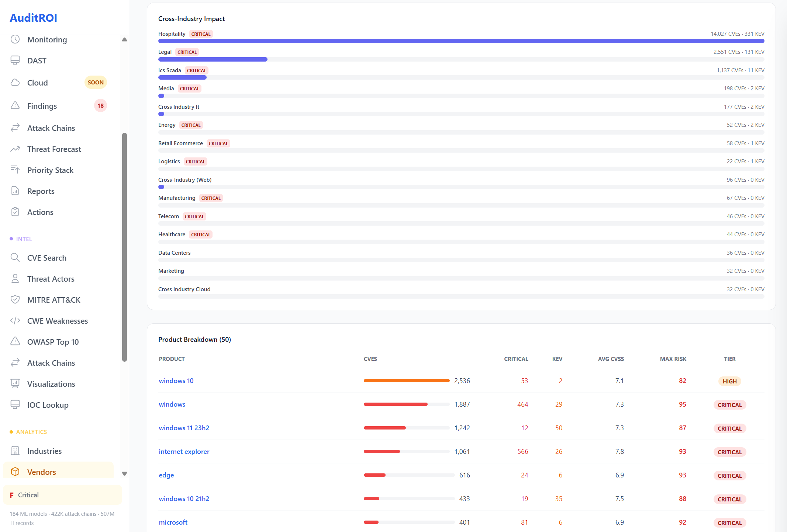Click the CRITICAL tag next to Hospitality

(x=201, y=34)
